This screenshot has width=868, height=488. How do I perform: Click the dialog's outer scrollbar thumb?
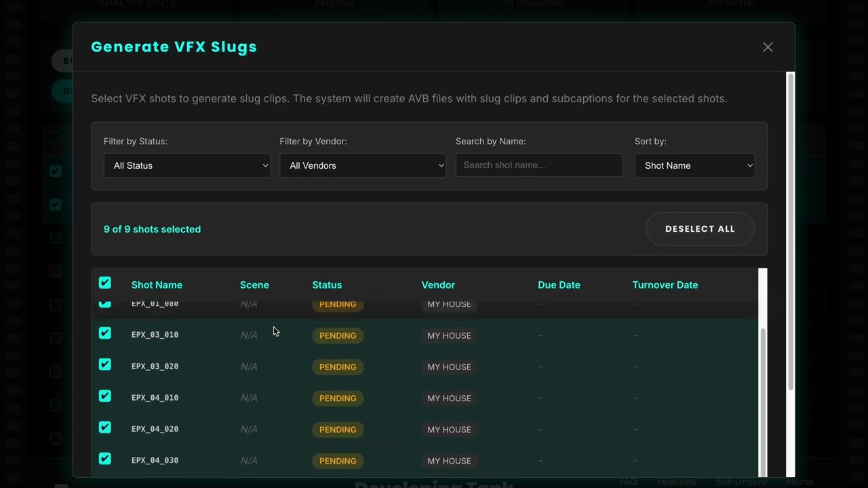click(x=790, y=230)
